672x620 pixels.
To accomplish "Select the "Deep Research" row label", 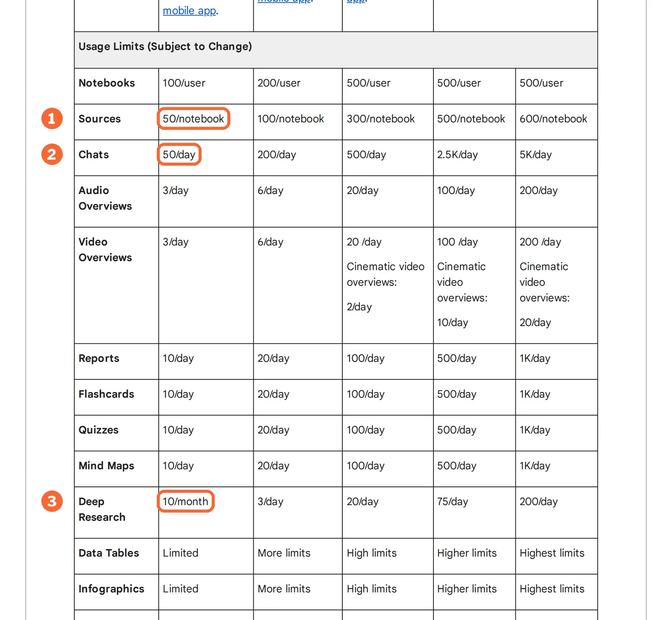I will pos(102,509).
